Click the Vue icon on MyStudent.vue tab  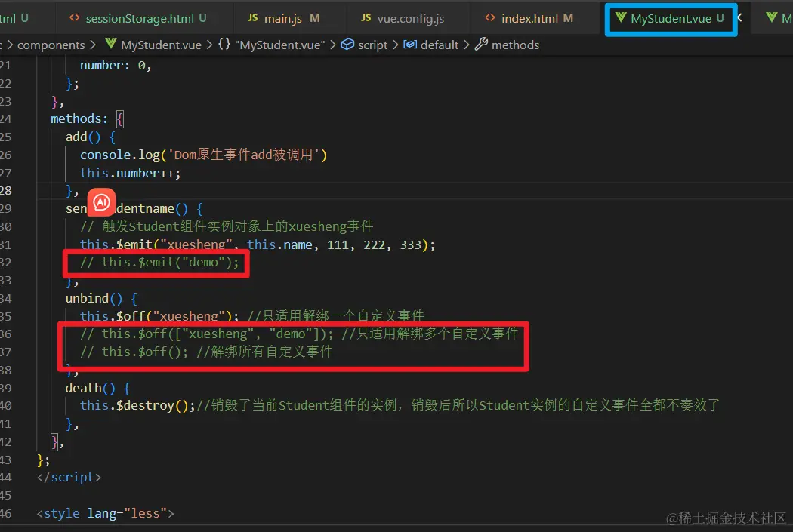click(621, 17)
